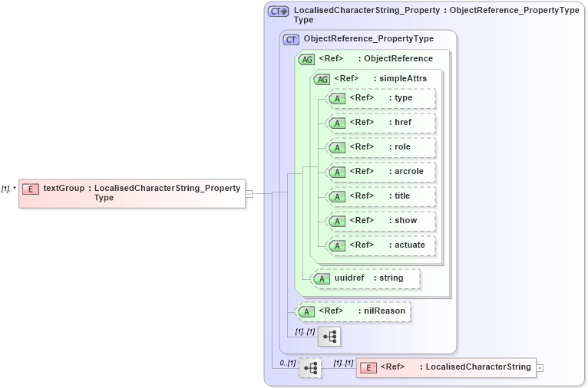Click the E icon of textGroup element
The image size is (588, 388).
pyautogui.click(x=31, y=189)
